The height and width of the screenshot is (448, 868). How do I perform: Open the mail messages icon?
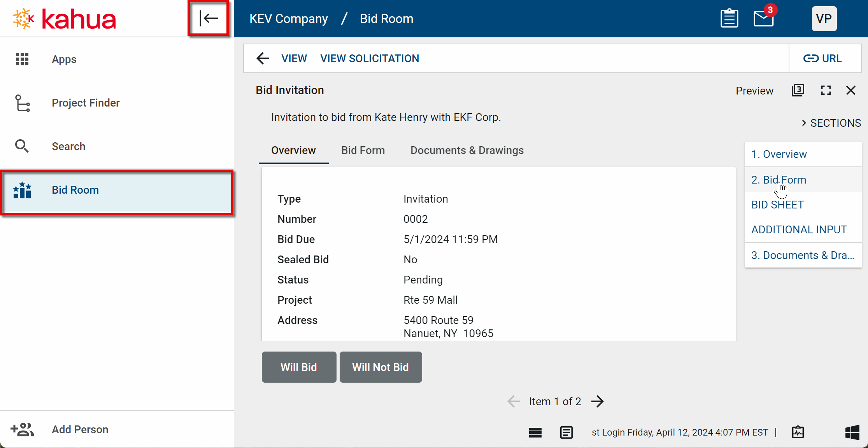pos(763,18)
